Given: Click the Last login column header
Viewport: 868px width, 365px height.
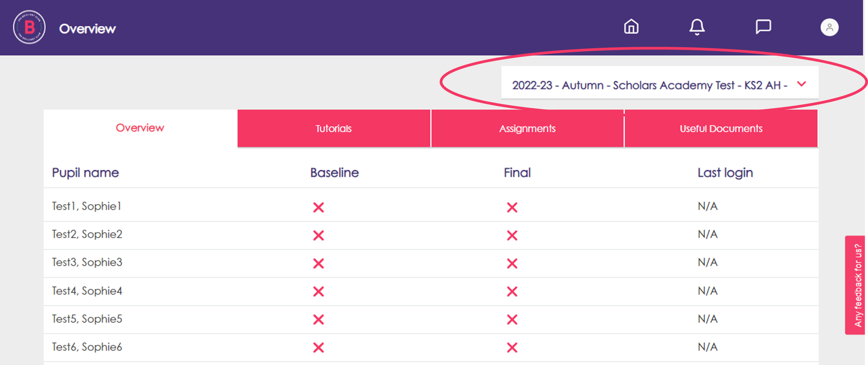Looking at the screenshot, I should 725,173.
